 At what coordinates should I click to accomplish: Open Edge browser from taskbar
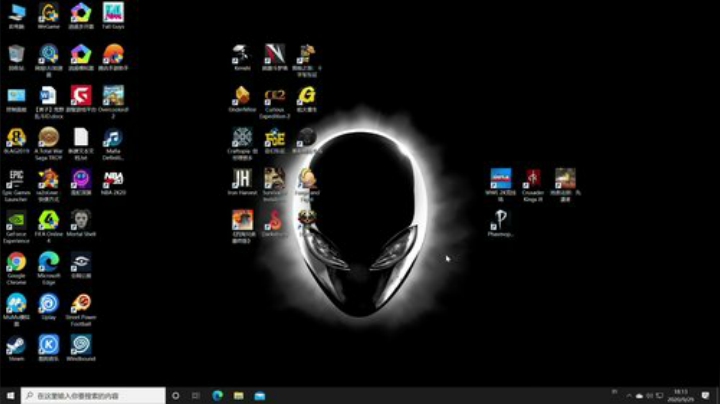click(218, 396)
